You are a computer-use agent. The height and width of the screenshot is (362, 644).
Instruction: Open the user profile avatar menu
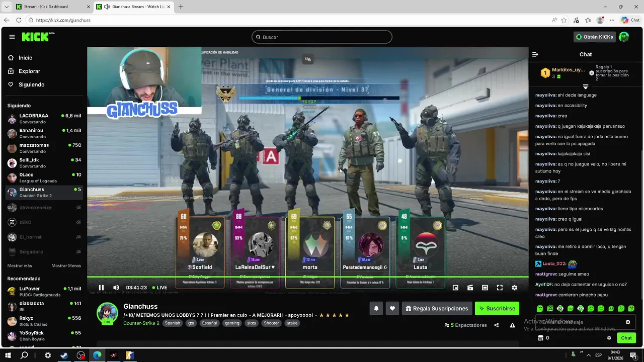pos(624,37)
